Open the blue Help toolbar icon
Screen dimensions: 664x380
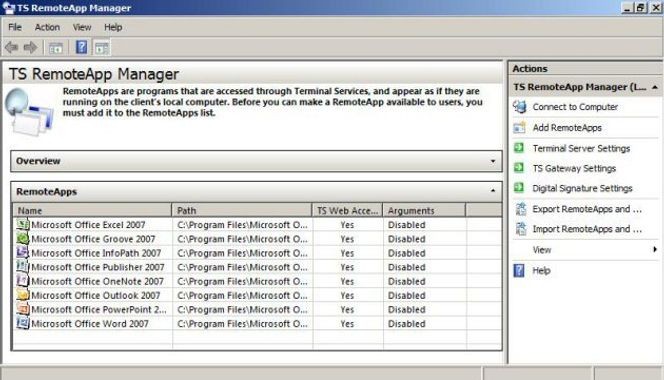click(x=81, y=47)
